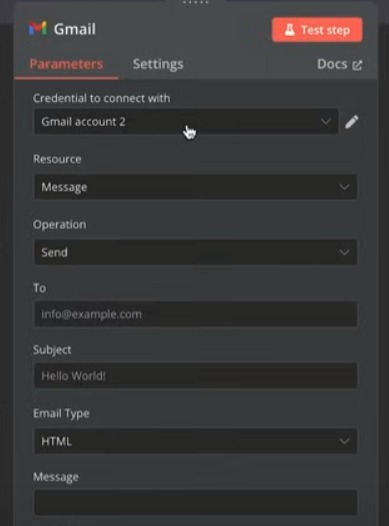
Task: Run the Test step button
Action: (x=317, y=30)
